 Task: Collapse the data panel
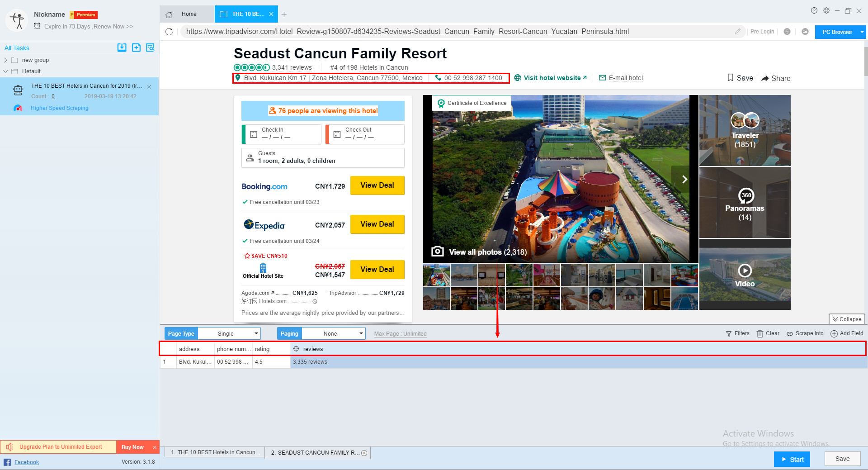(847, 319)
